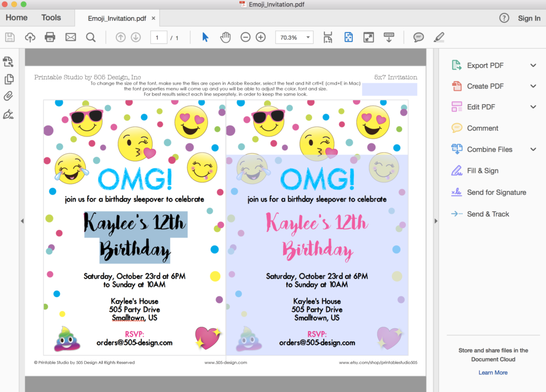Click the Fit Width toolbar icon
The image size is (546, 392).
click(x=328, y=37)
